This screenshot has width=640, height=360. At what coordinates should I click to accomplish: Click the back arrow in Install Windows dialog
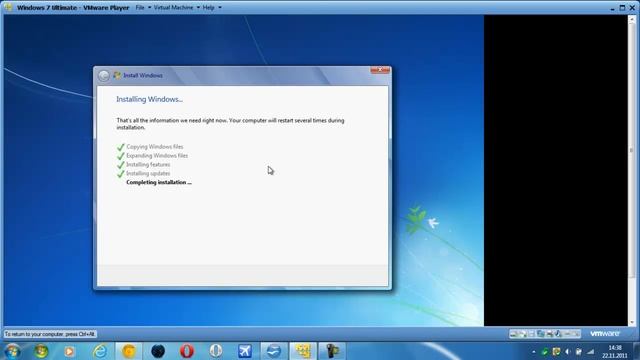tap(104, 76)
